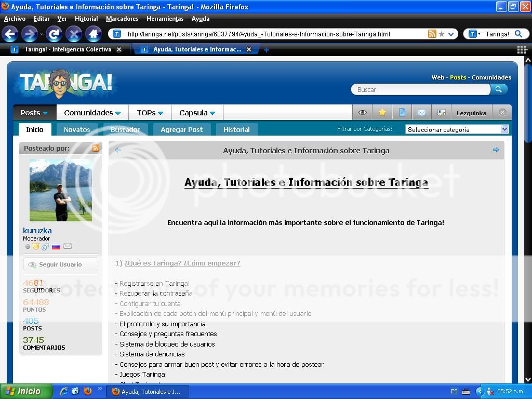This screenshot has width=532, height=399.
Task: Select the Comunidades search scope link
Action: click(491, 77)
